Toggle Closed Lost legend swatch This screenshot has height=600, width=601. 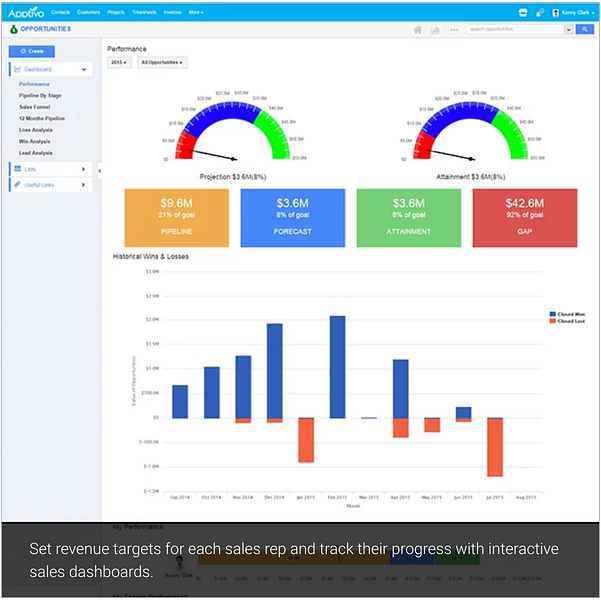552,321
